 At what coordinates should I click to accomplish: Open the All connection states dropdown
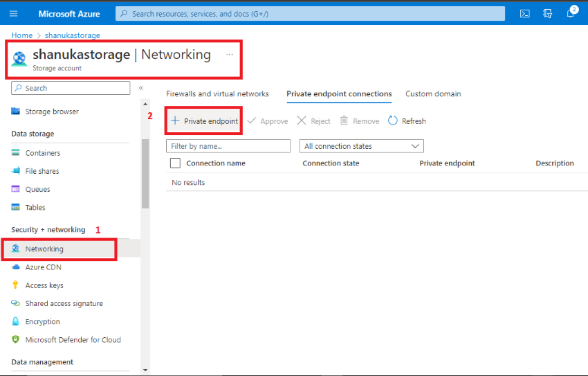pos(362,146)
